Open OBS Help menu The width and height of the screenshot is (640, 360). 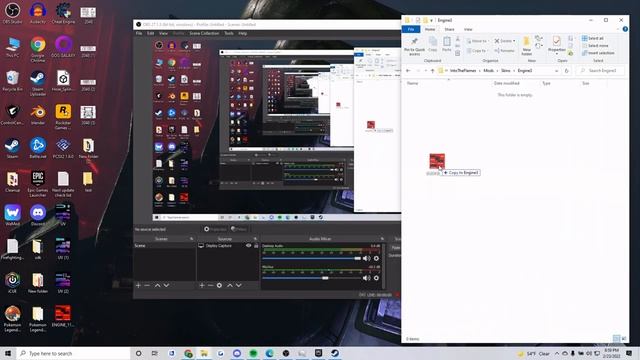click(242, 33)
